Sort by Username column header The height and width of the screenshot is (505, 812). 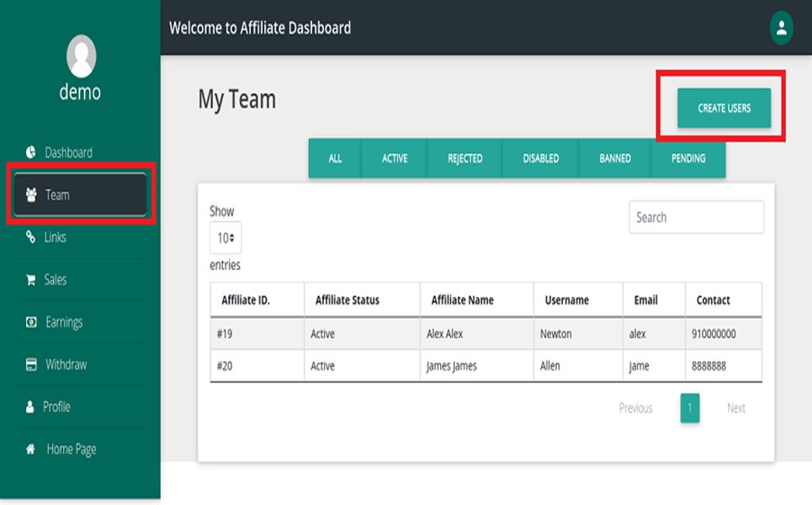tap(578, 300)
